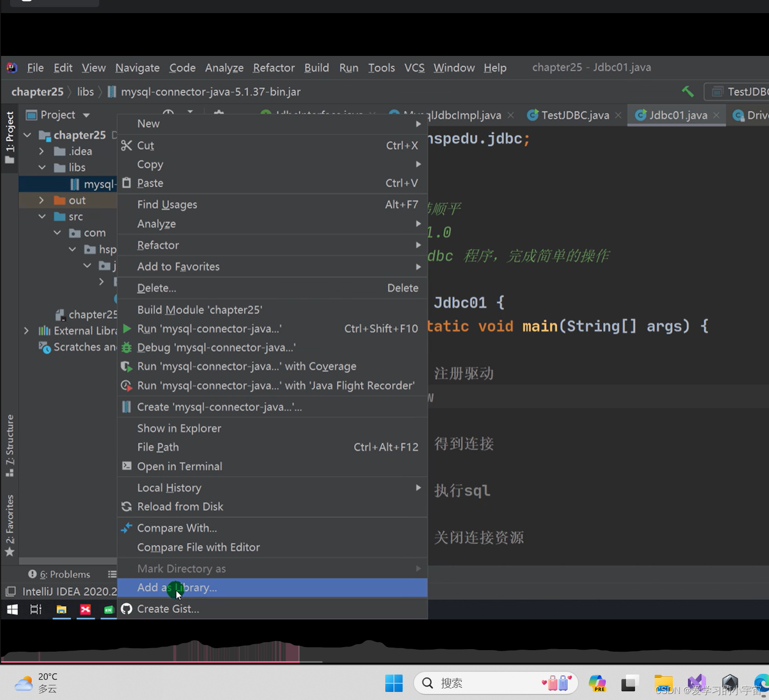Open the Structure tool window
The image size is (769, 700).
(x=10, y=445)
